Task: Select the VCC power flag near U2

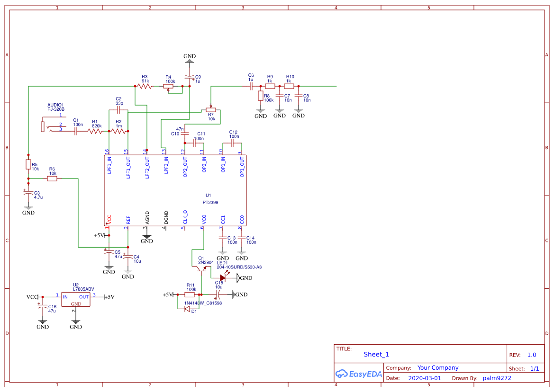Action: click(31, 297)
